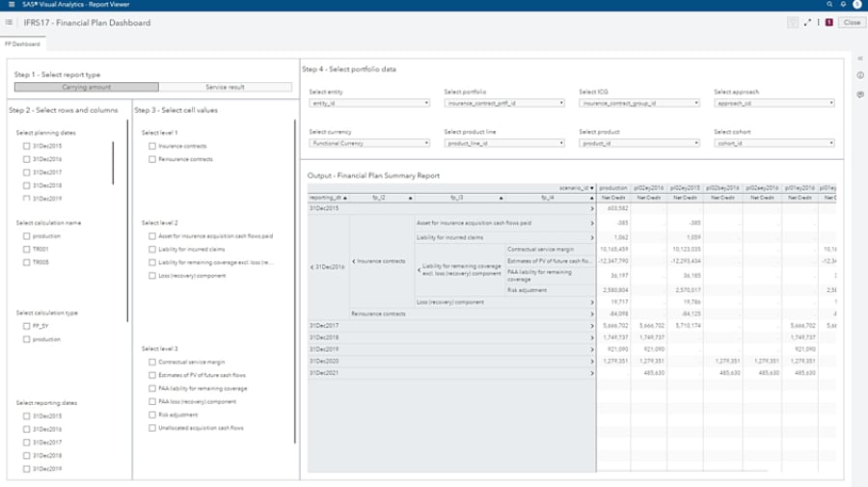Image resolution: width=868 pixels, height=487 pixels.
Task: Click the Step 3 panel vertical scrollbar
Action: pyautogui.click(x=294, y=282)
